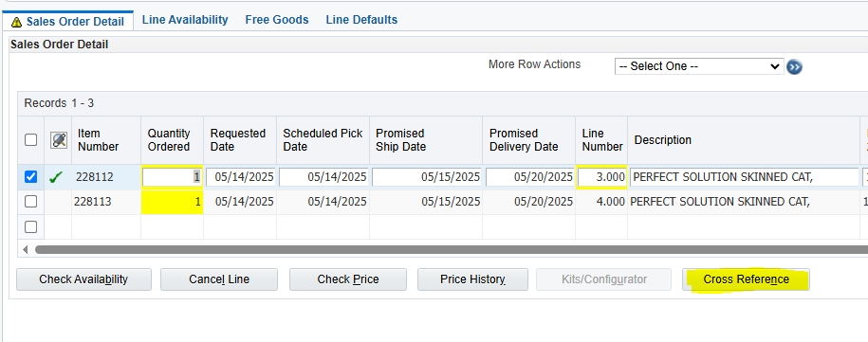Click the Cross Reference button
Viewport: 868px width, 342px height.
(x=747, y=279)
